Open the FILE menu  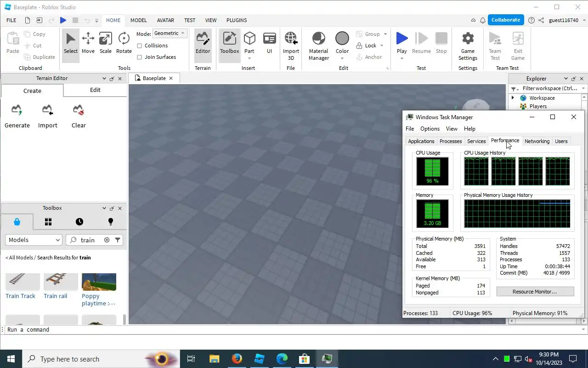point(11,20)
